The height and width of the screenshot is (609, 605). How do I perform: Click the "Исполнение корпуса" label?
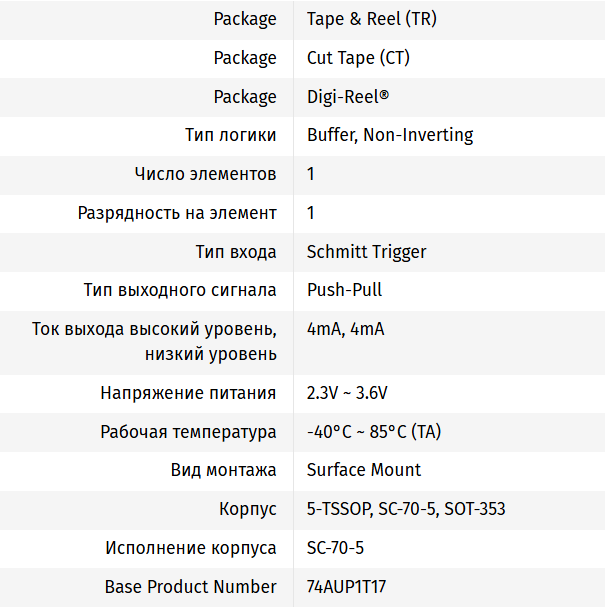pos(191,548)
